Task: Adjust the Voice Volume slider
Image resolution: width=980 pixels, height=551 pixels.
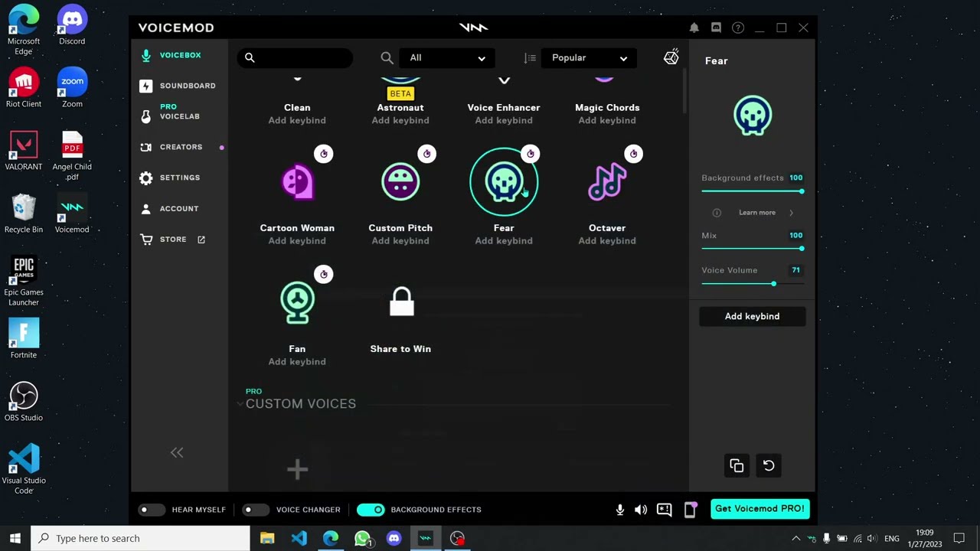Action: click(753, 284)
